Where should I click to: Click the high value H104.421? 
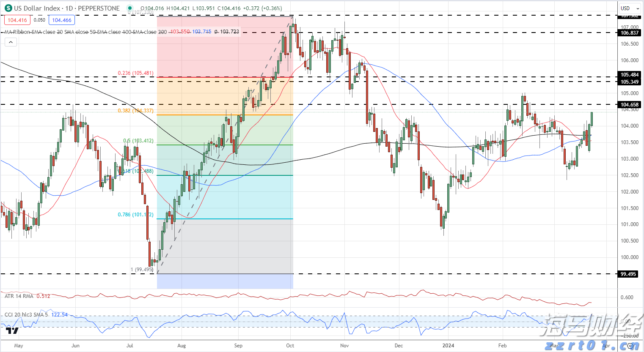(178, 8)
